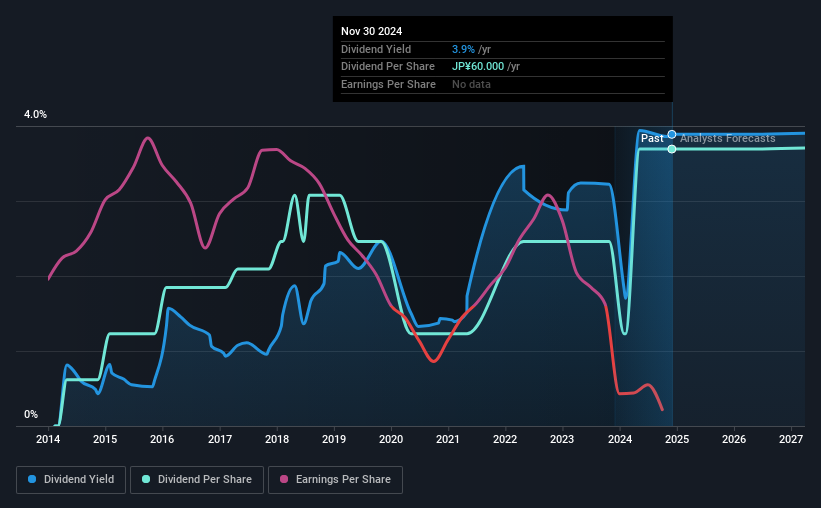821x508 pixels.
Task: Click the 2024 x-axis label
Action: [620, 439]
